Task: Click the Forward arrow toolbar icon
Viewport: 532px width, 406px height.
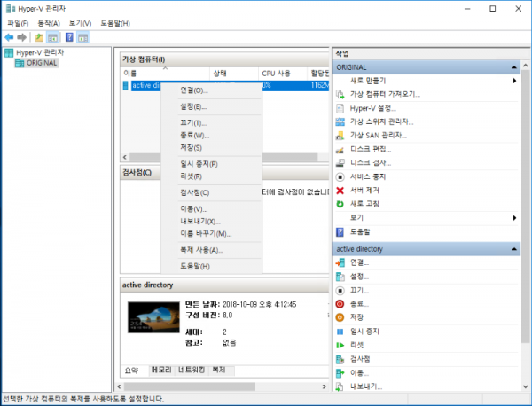Action: point(21,37)
